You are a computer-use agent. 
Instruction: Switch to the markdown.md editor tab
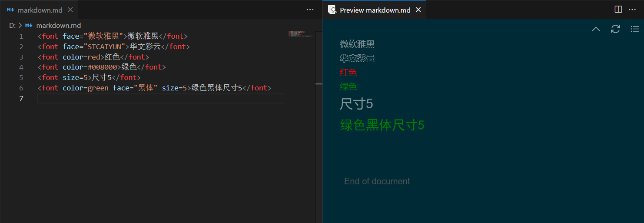pos(39,10)
